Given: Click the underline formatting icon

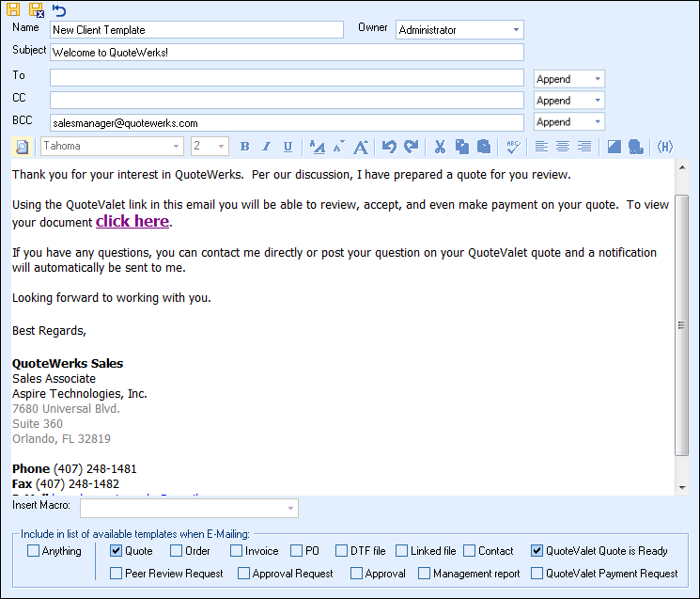Looking at the screenshot, I should 288,147.
